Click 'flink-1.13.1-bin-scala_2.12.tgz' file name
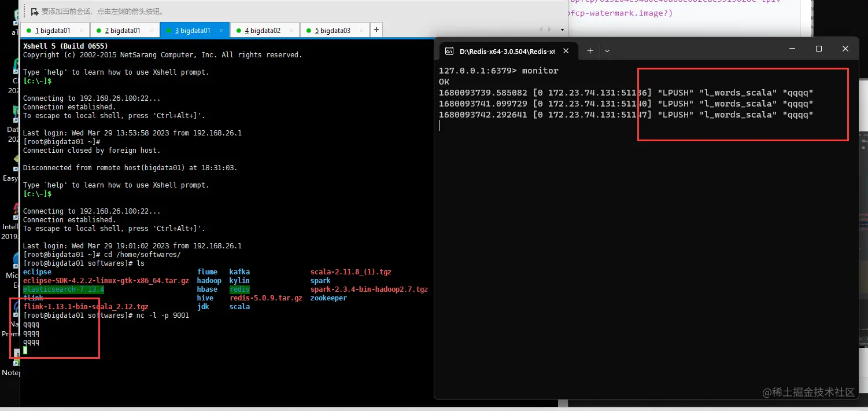 pos(86,307)
